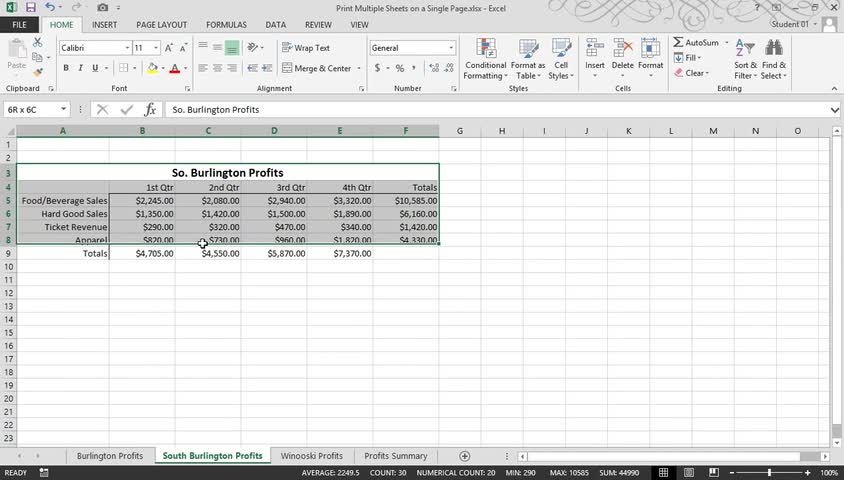Screen dimensions: 844x480
Task: Click the Undo arrow icon
Action: (50, 8)
